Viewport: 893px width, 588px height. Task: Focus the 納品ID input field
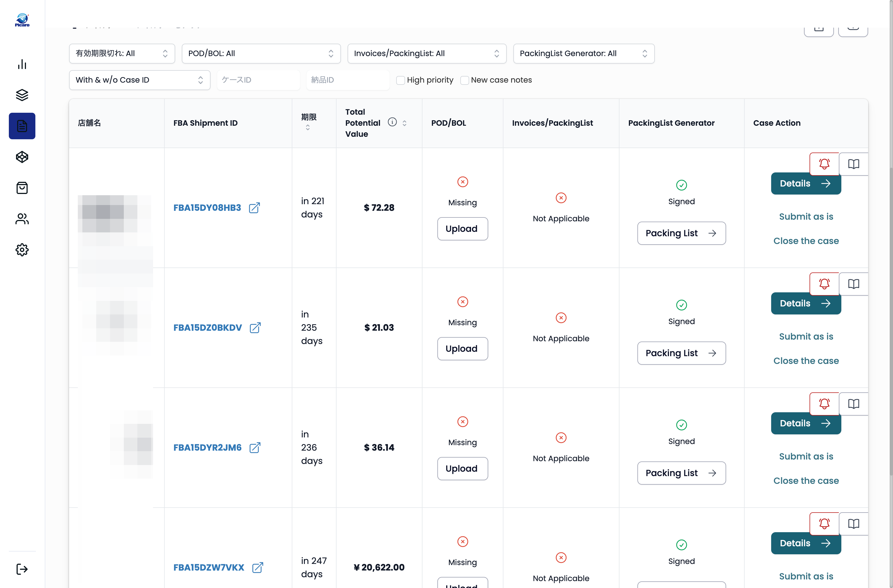click(x=348, y=80)
